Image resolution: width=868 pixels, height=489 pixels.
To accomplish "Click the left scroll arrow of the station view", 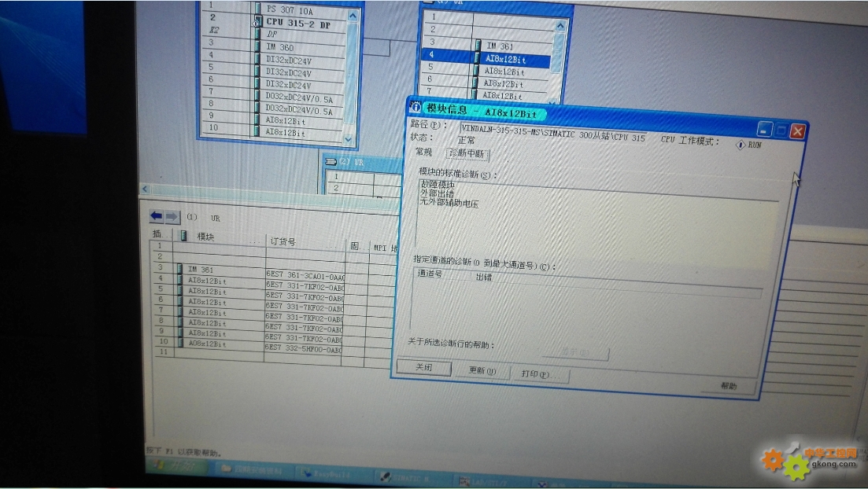I will tap(146, 189).
